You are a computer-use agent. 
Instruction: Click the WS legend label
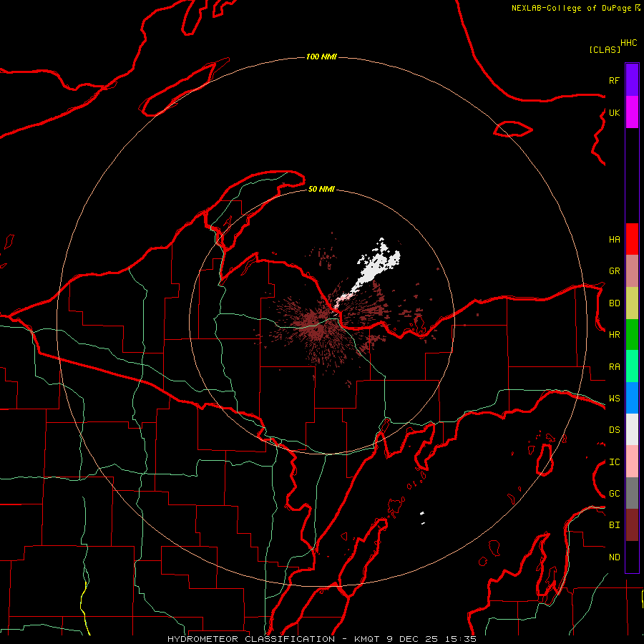point(614,399)
